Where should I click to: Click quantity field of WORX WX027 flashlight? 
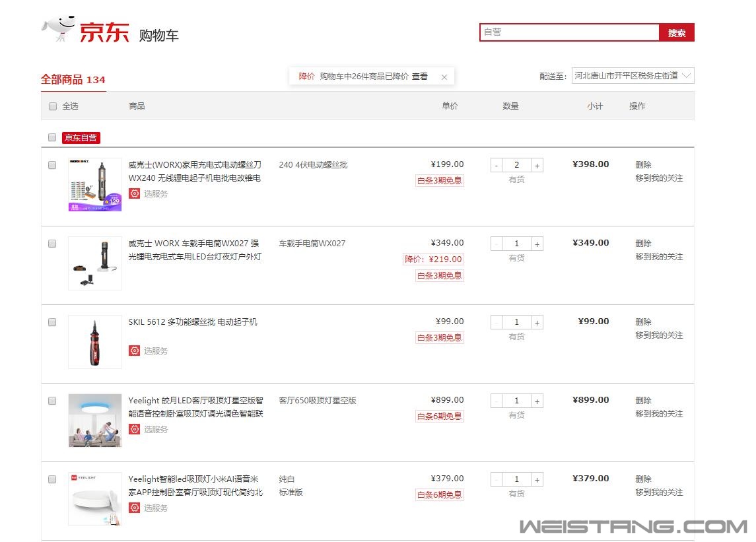[x=517, y=244]
